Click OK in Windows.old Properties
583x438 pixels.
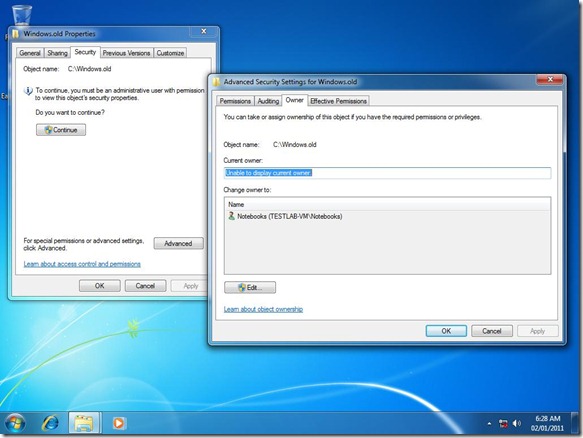[x=100, y=286]
